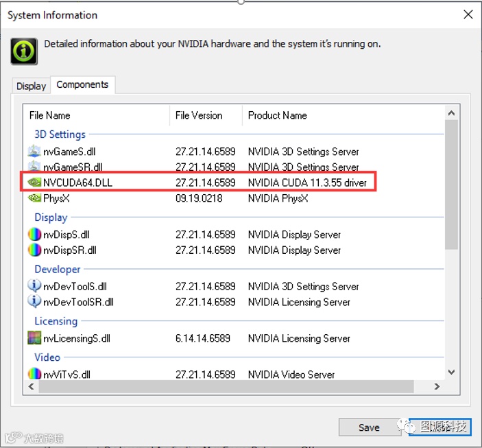Collapse the Display group header in list
The width and height of the screenshot is (482, 448).
point(51,217)
